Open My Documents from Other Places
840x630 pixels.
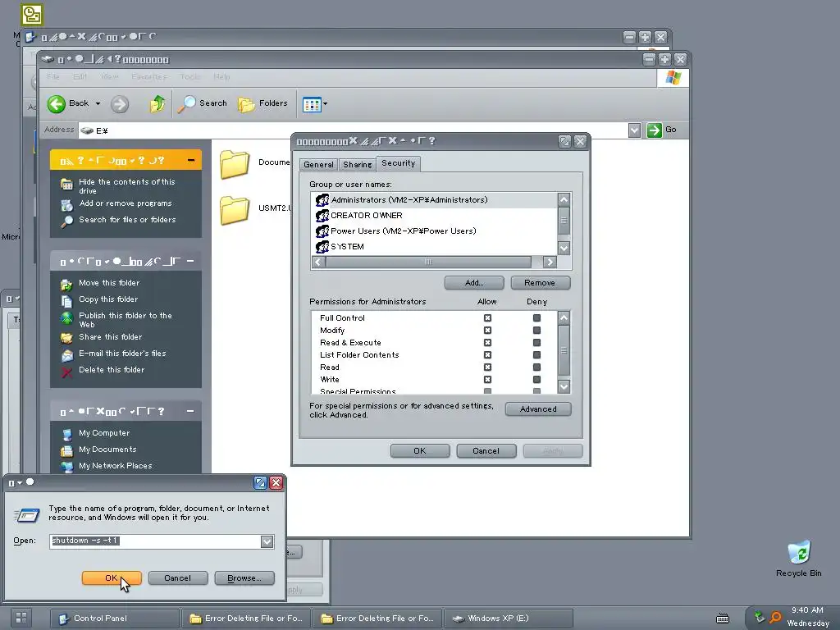tap(107, 450)
